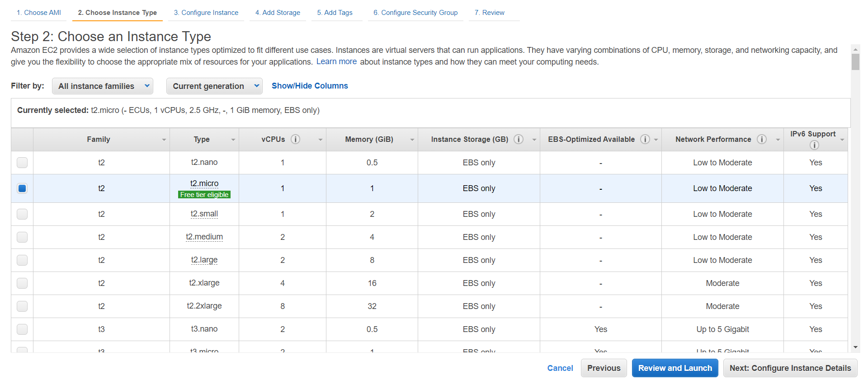The image size is (868, 384).
Task: Click the Cancel link
Action: (560, 368)
